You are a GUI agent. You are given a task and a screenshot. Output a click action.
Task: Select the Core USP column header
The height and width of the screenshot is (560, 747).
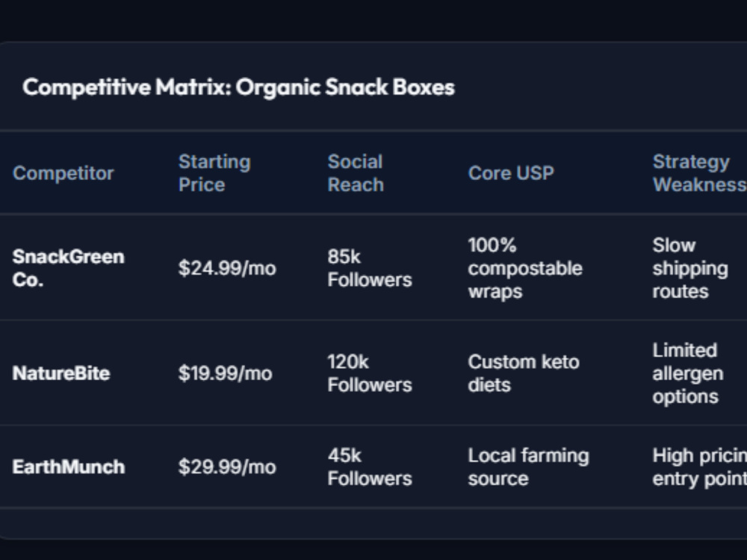click(511, 173)
